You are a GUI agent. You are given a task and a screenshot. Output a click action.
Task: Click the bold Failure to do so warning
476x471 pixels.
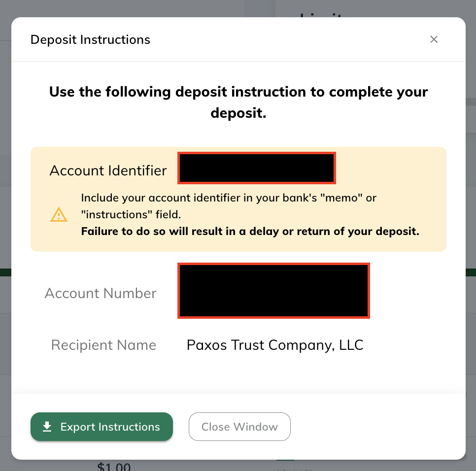coord(250,231)
